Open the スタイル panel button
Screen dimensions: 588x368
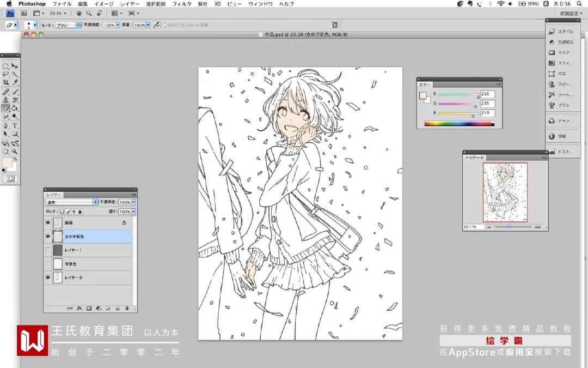click(x=561, y=32)
